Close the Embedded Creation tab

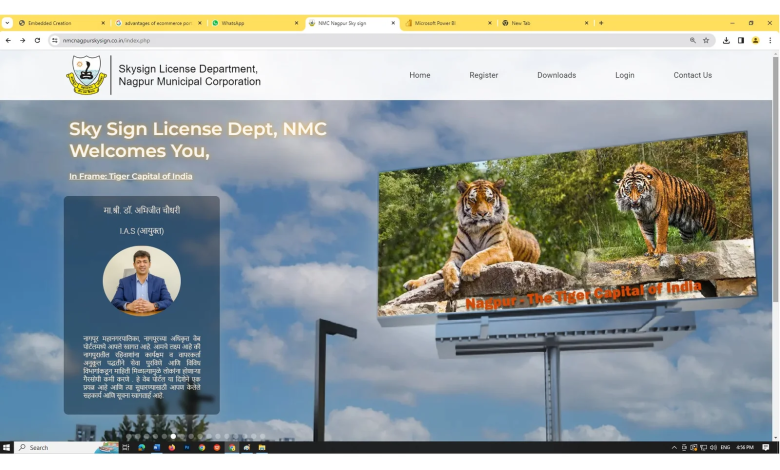103,23
